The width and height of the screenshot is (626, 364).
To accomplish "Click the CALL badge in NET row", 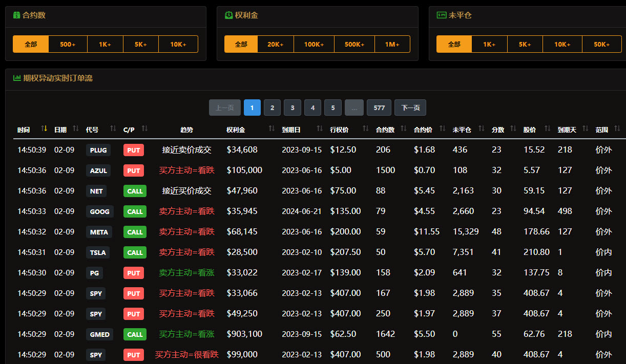I will 135,191.
